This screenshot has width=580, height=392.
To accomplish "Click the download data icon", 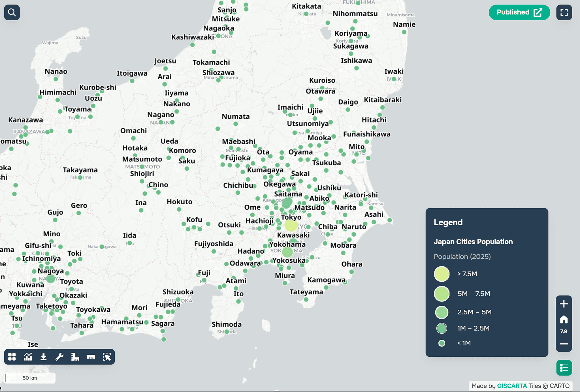I will (x=43, y=357).
